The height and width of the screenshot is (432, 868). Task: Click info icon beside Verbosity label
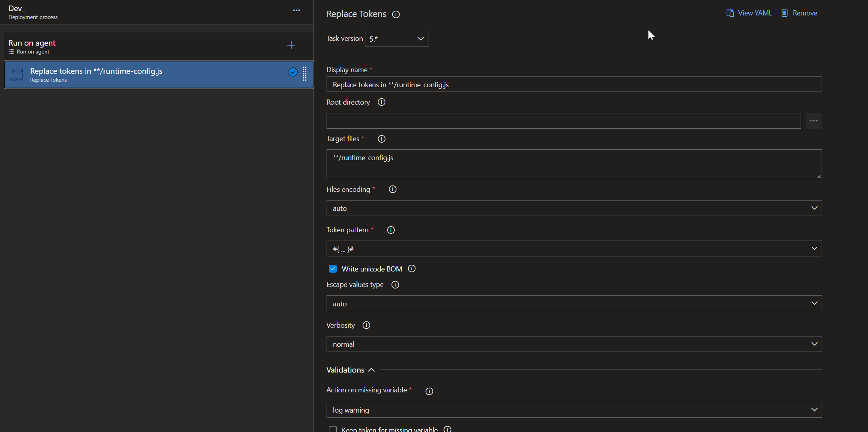click(366, 325)
